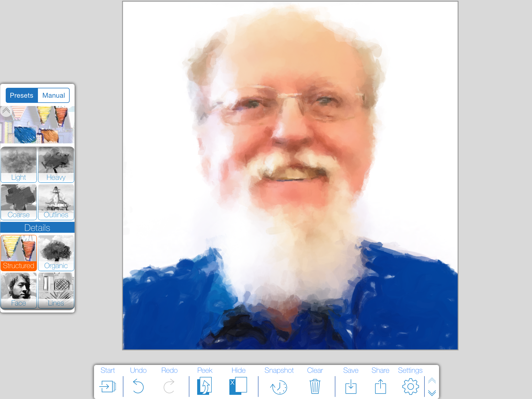Collapse the presets panel with chevron
532x399 pixels.
pyautogui.click(x=6, y=111)
